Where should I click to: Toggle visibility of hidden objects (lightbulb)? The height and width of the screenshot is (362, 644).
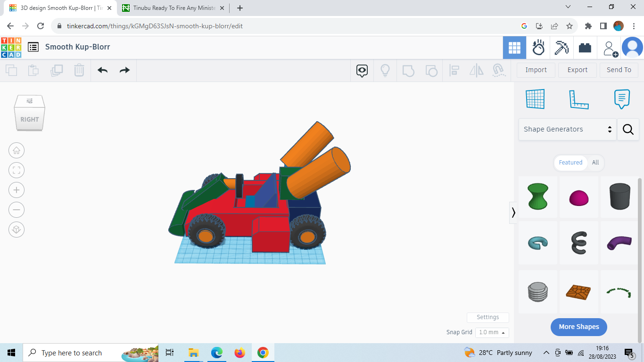[385, 70]
